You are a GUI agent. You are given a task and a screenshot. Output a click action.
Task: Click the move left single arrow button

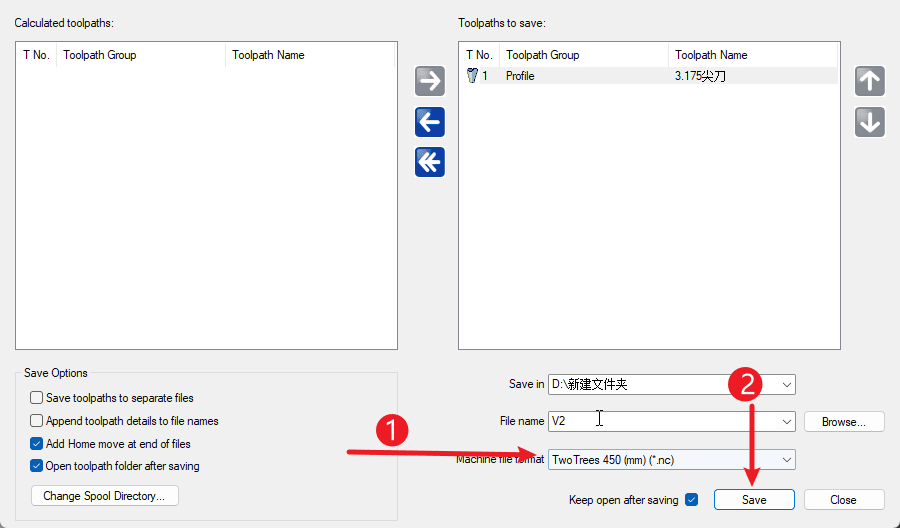(x=430, y=122)
